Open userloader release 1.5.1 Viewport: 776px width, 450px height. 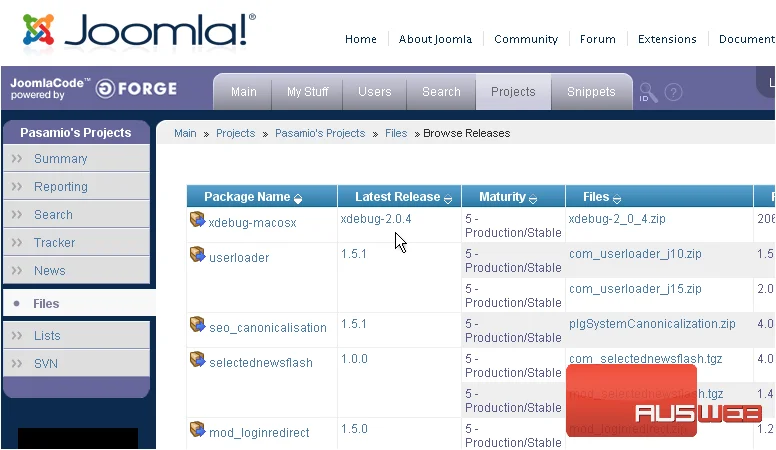353,254
